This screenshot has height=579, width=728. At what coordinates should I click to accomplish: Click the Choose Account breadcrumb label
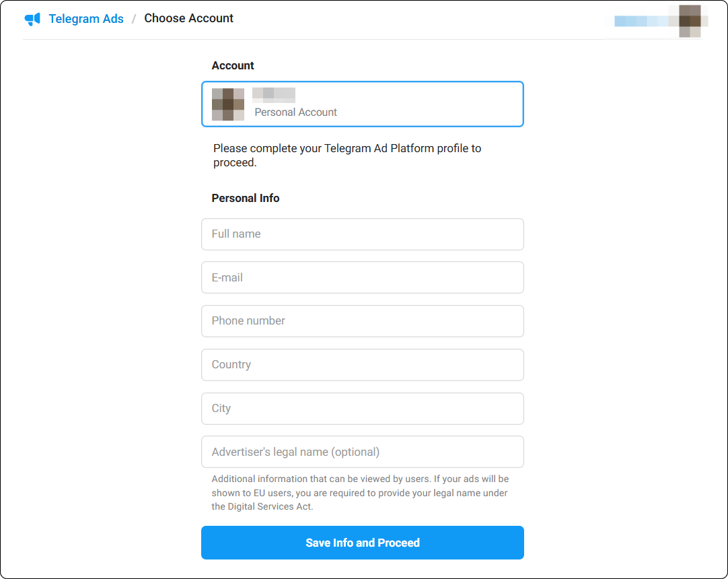[188, 18]
